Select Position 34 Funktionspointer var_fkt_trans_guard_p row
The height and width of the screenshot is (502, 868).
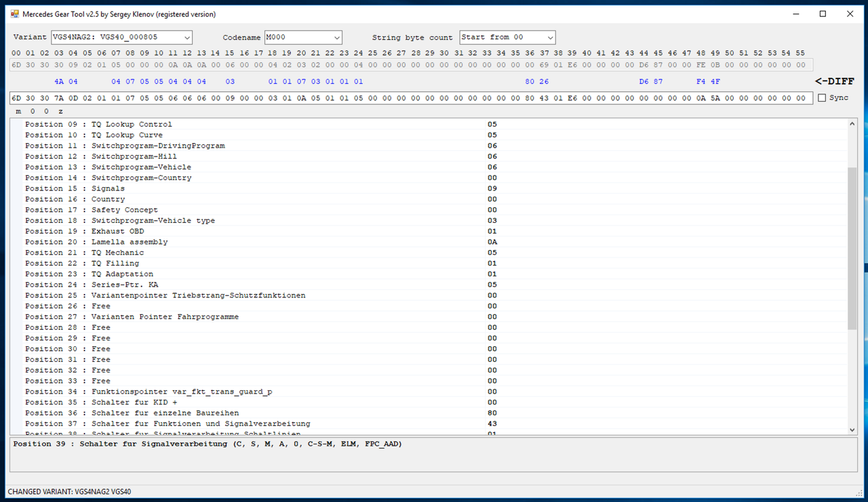tap(429, 392)
